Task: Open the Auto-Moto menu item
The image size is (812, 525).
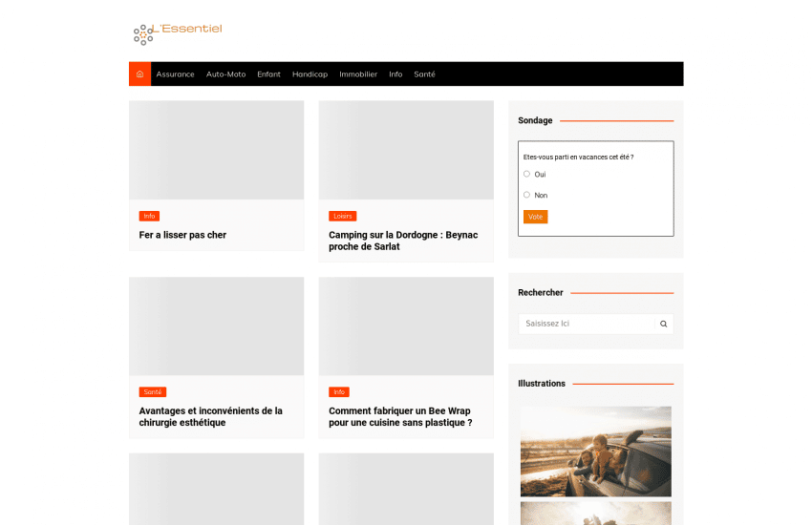Action: click(x=225, y=74)
